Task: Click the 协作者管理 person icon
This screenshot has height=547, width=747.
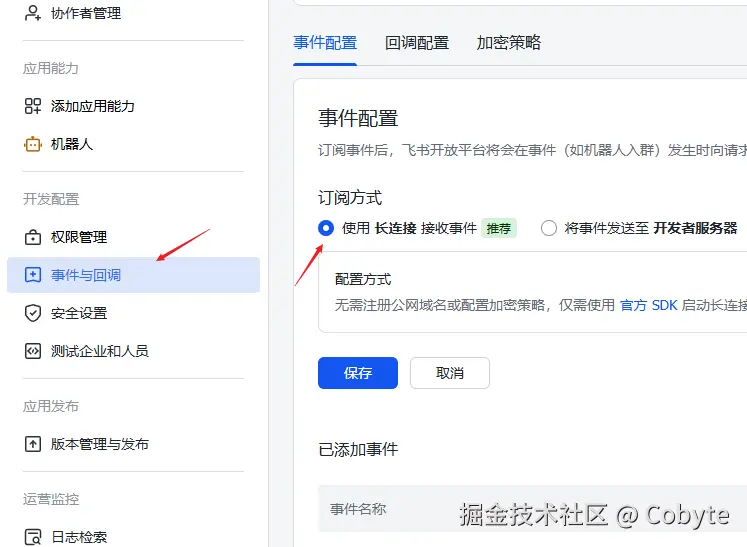Action: (32, 13)
